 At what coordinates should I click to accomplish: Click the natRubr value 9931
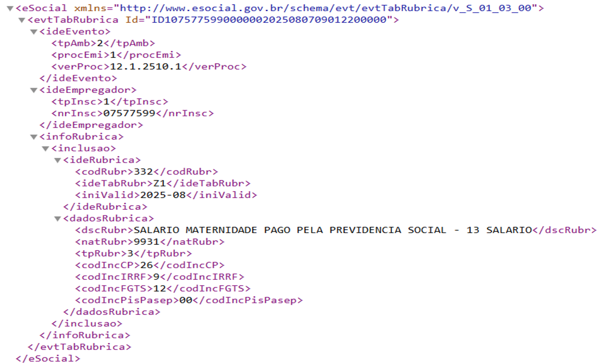pyautogui.click(x=147, y=242)
